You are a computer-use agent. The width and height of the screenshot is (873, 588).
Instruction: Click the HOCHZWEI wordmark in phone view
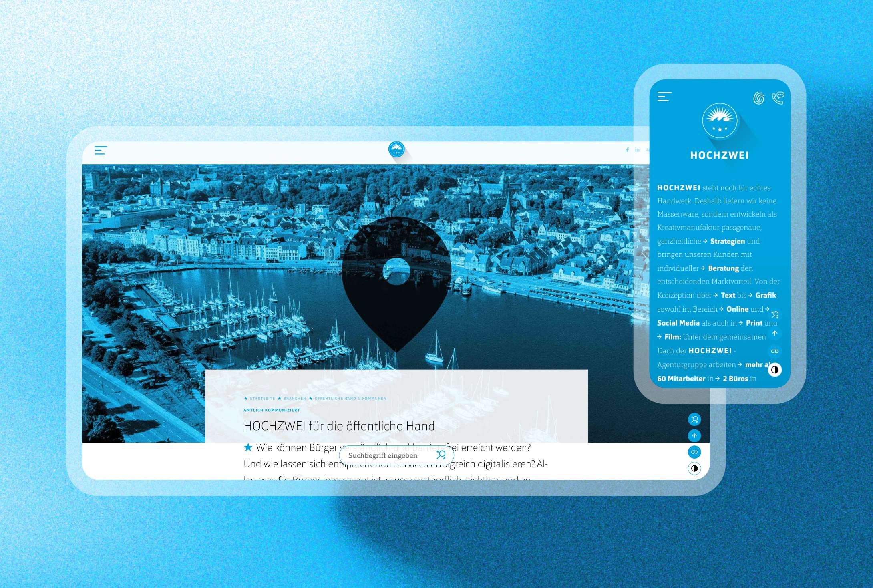720,155
